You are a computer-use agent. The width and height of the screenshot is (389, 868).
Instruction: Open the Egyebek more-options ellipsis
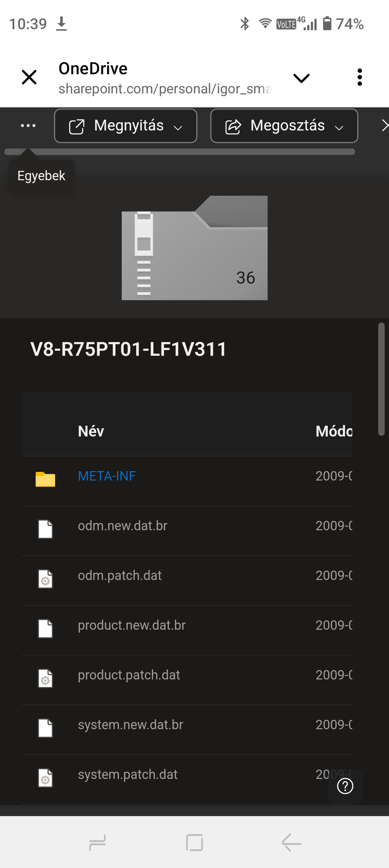28,126
